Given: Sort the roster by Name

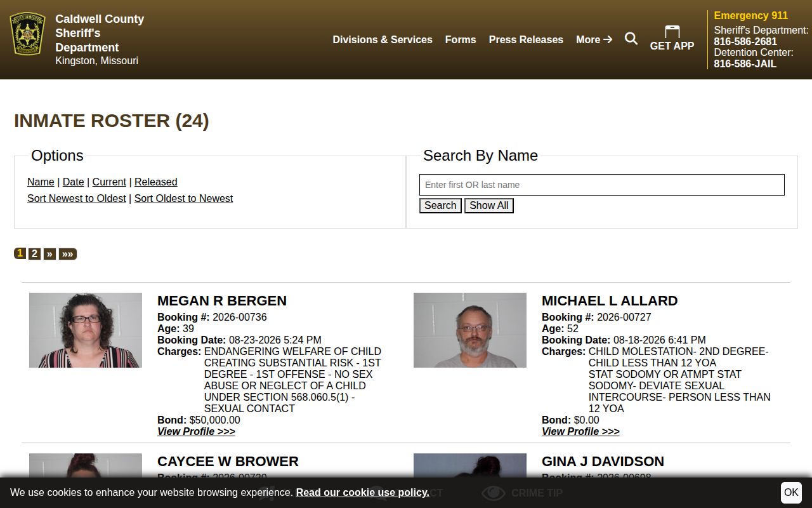Looking at the screenshot, I should pyautogui.click(x=41, y=182).
